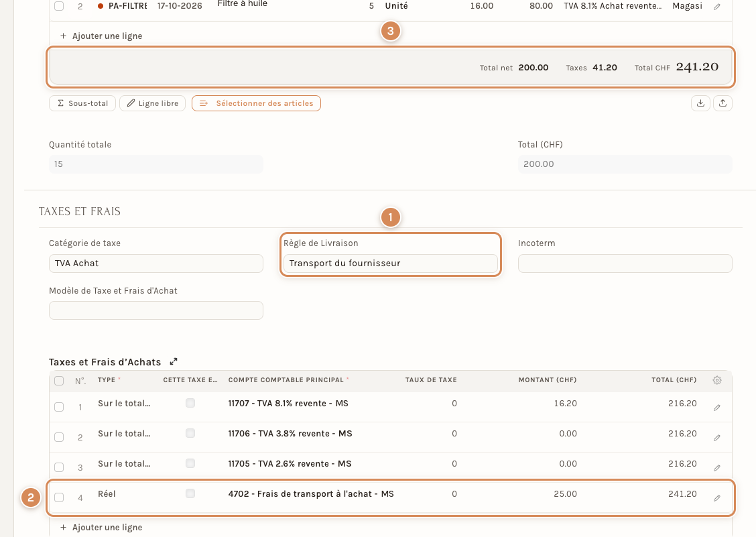Click the Unité cell in PA-FILTRE row

pos(396,6)
